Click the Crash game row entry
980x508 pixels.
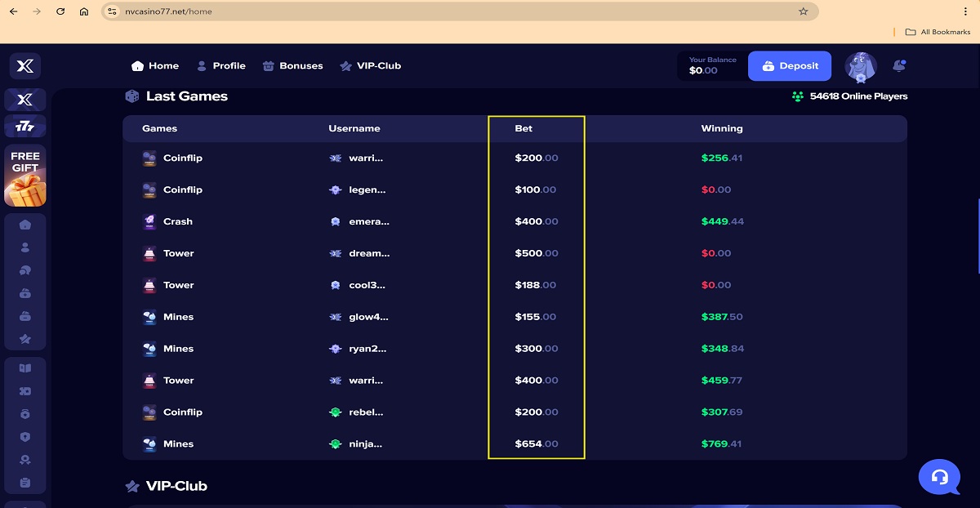177,221
